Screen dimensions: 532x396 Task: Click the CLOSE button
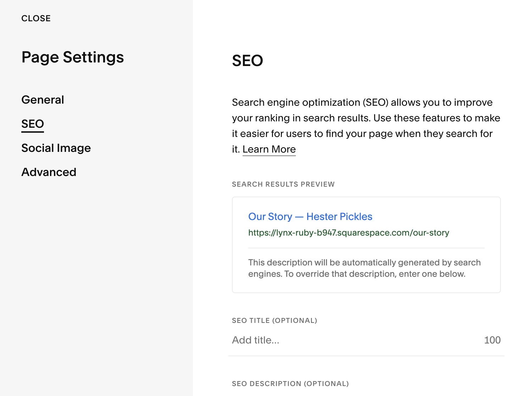pos(36,18)
